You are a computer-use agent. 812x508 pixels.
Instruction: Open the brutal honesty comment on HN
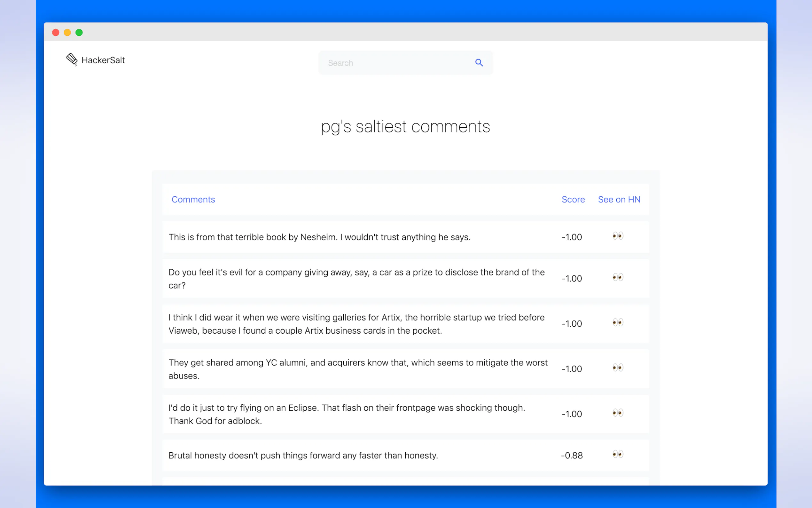point(617,454)
